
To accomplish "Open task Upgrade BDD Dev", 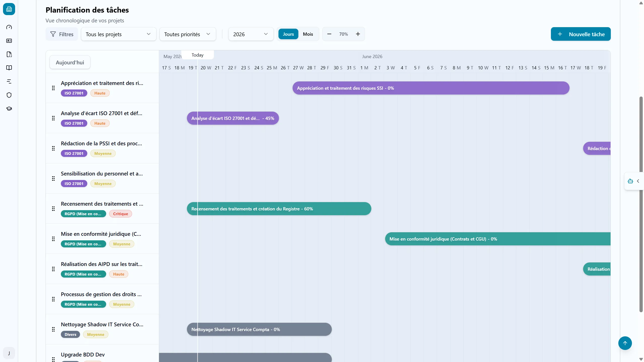I will coord(83,354).
